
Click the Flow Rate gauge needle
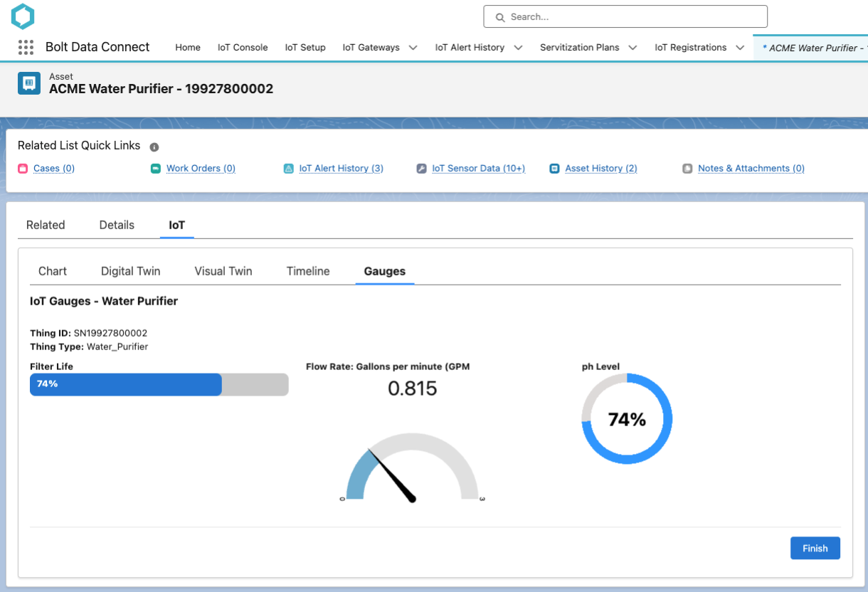point(392,475)
